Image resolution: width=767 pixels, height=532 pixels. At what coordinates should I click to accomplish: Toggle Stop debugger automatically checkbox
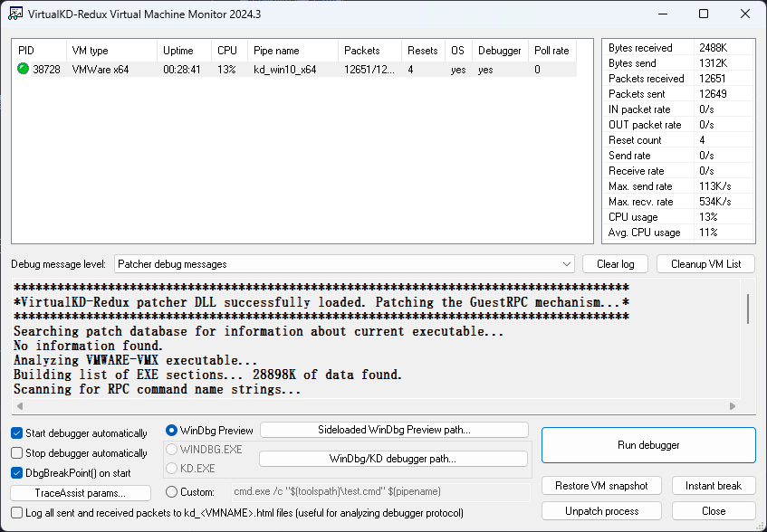[x=17, y=453]
